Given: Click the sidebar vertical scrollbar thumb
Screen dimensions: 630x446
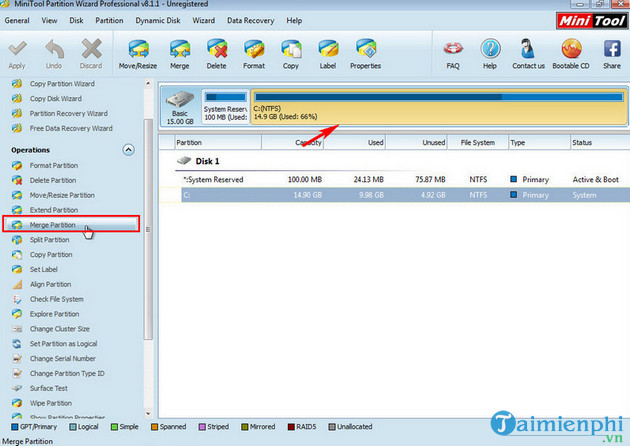Looking at the screenshot, I should pos(148,229).
